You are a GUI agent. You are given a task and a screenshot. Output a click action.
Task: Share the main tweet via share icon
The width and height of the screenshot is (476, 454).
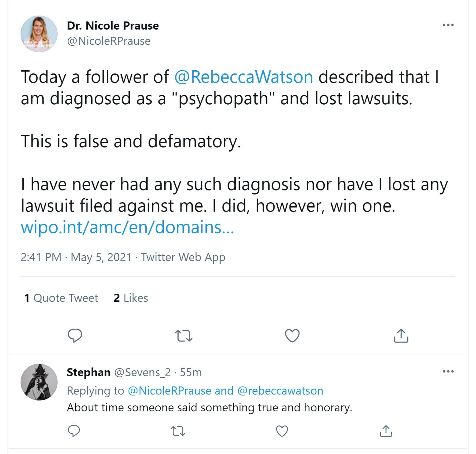point(401,336)
